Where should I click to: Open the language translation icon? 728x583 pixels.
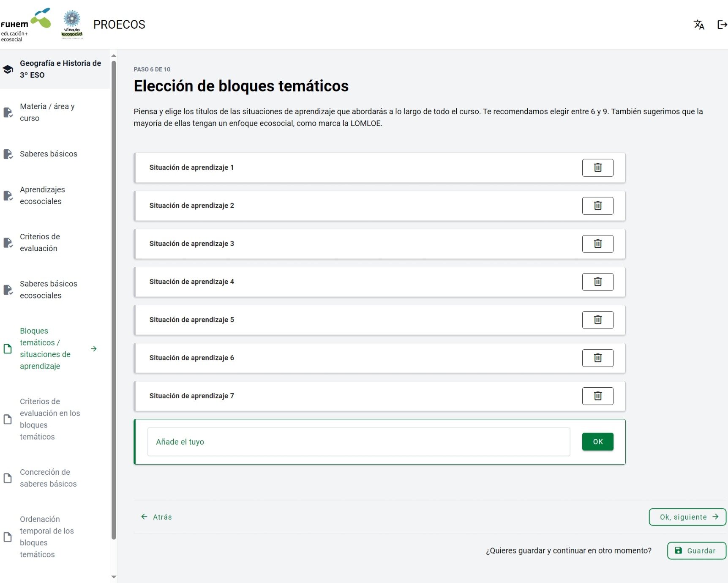point(699,25)
